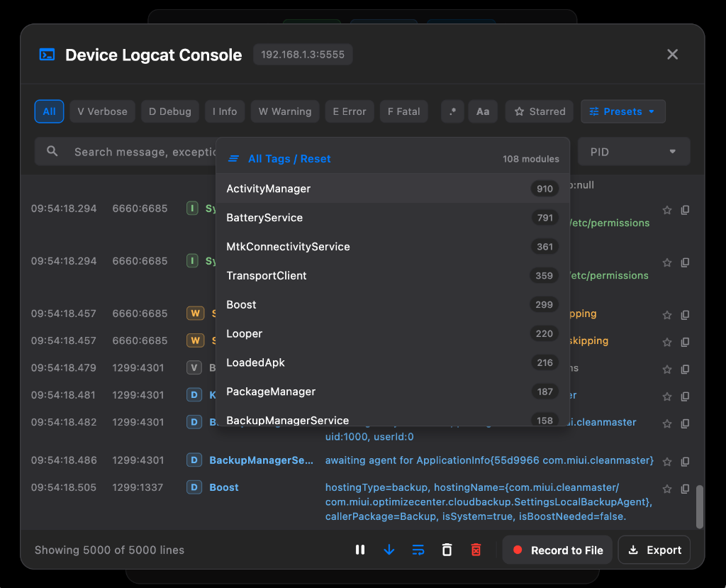Screen dimensions: 726x588
Task: Click the 192.168.1.3:5555 device address chip
Action: coord(303,55)
